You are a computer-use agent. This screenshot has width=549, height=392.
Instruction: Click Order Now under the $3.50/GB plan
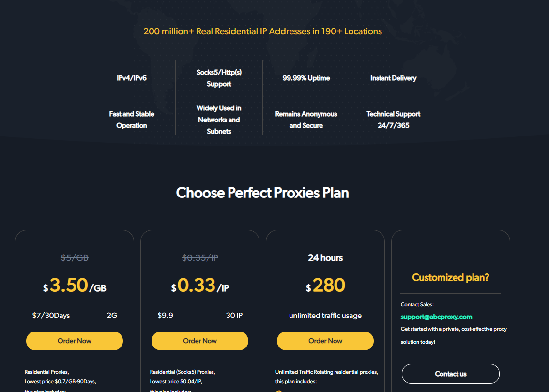[75, 341]
